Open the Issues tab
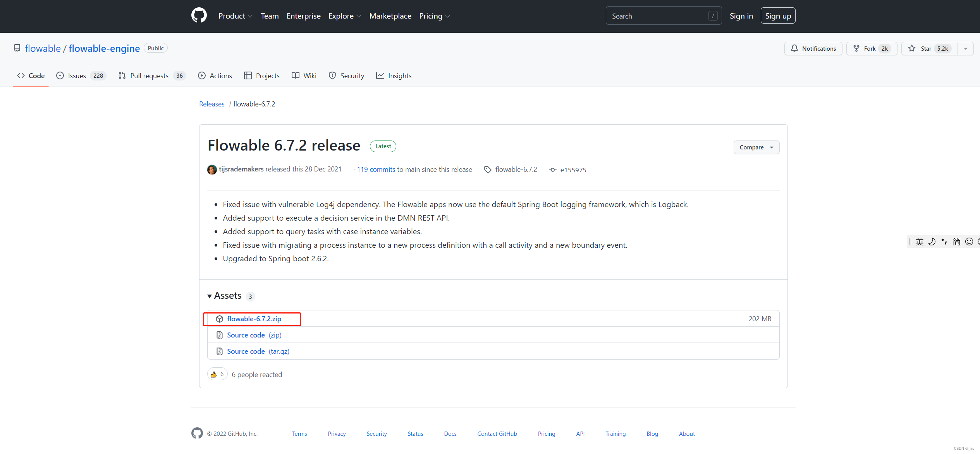 81,76
